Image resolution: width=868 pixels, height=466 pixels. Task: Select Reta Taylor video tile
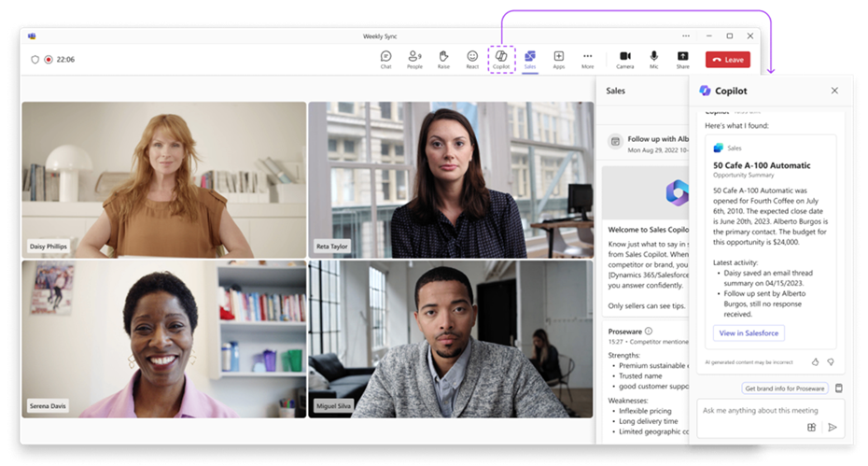(x=451, y=179)
